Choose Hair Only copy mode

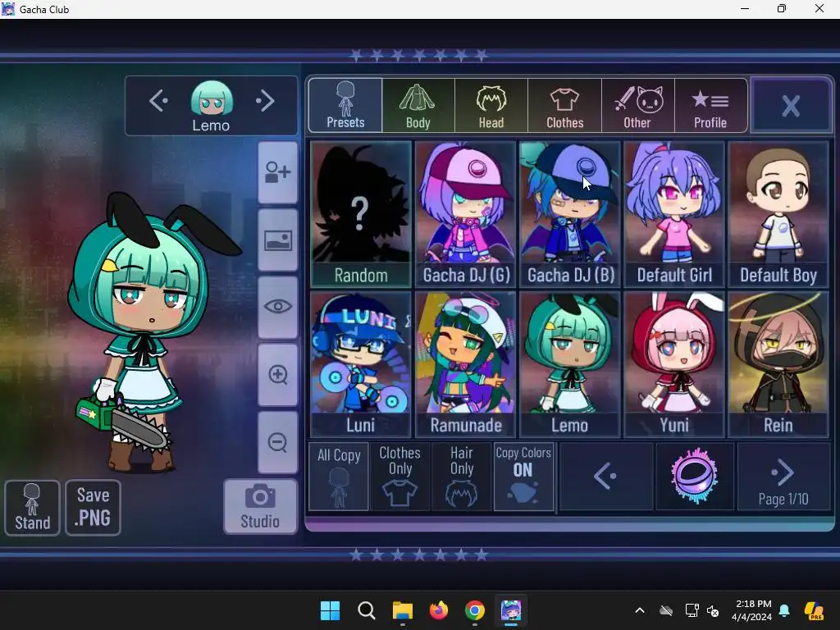[x=461, y=477]
